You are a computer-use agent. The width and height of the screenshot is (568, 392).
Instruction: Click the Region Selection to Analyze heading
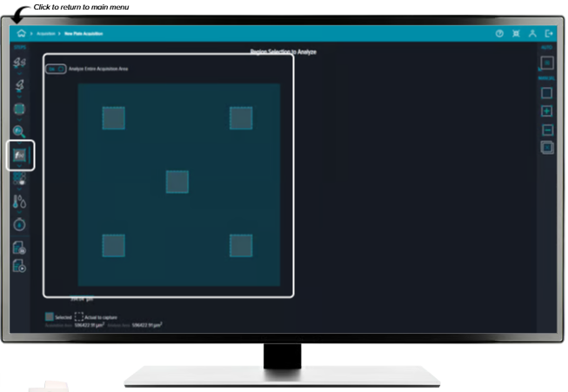pos(284,52)
